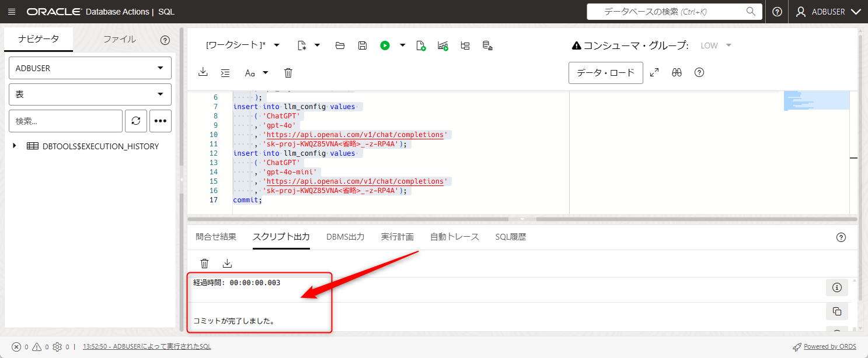Click the search magnifier in database search

click(751, 11)
